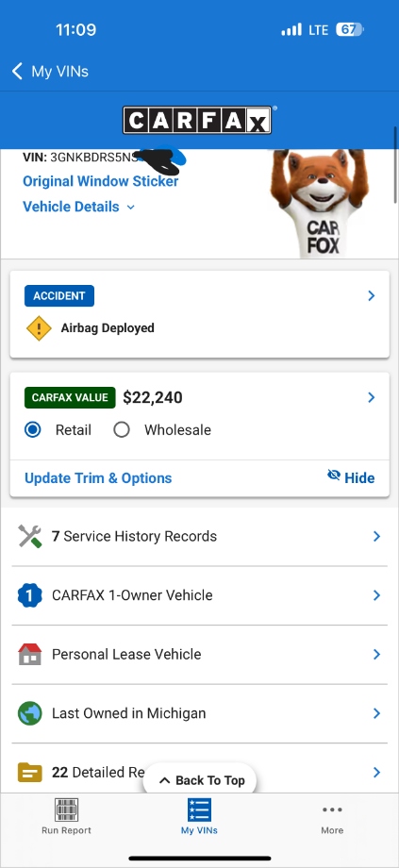Open the ACCIDENT badge details
Viewport: 399px width, 868px height.
tap(59, 295)
